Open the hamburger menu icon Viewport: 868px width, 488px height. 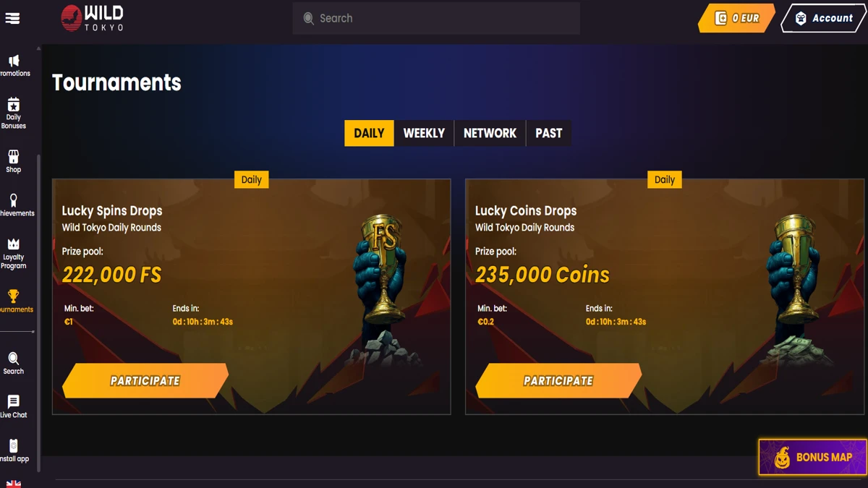click(12, 18)
